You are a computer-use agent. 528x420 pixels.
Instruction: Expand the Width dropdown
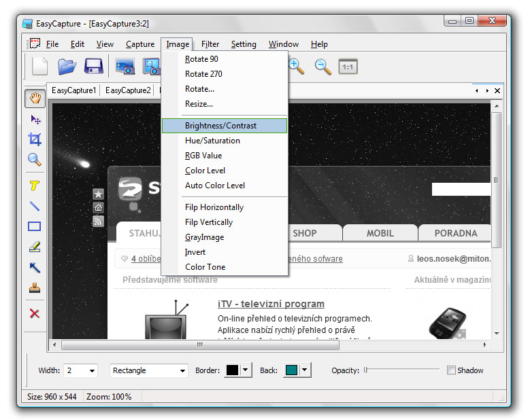point(92,371)
